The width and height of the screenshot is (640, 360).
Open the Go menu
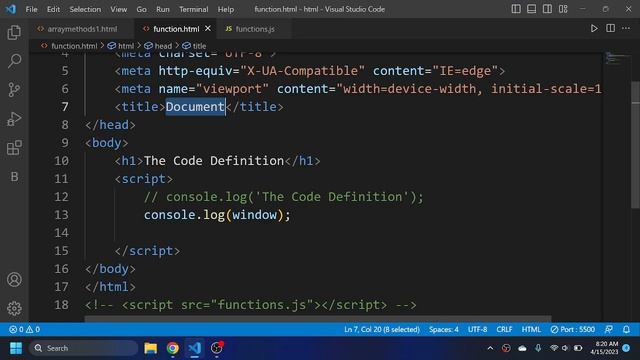[x=141, y=9]
